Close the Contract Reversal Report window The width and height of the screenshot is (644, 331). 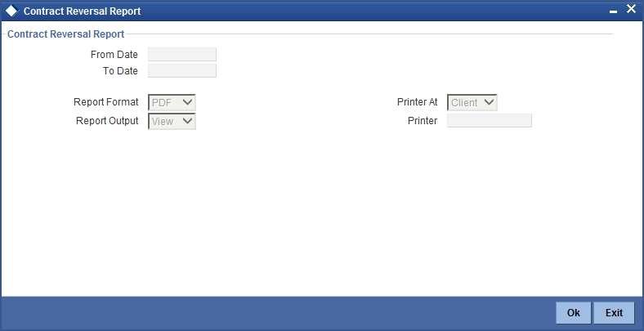(631, 9)
